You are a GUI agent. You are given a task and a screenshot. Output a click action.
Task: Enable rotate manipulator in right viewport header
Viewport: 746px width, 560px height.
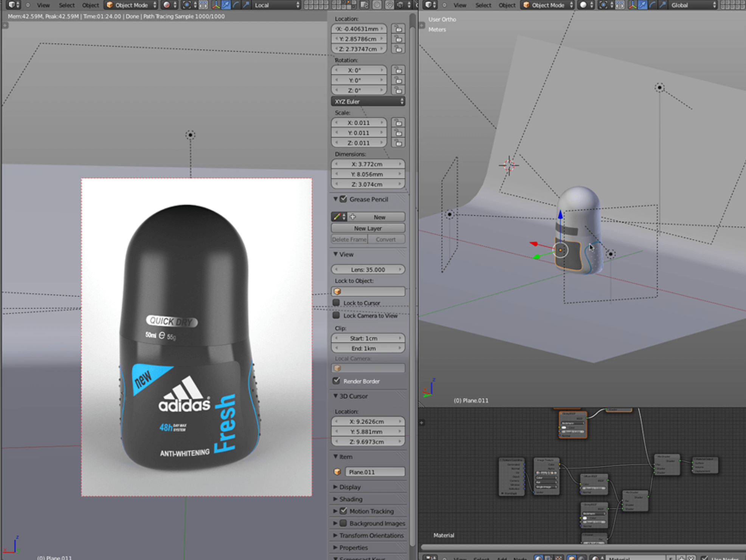pyautogui.click(x=653, y=5)
